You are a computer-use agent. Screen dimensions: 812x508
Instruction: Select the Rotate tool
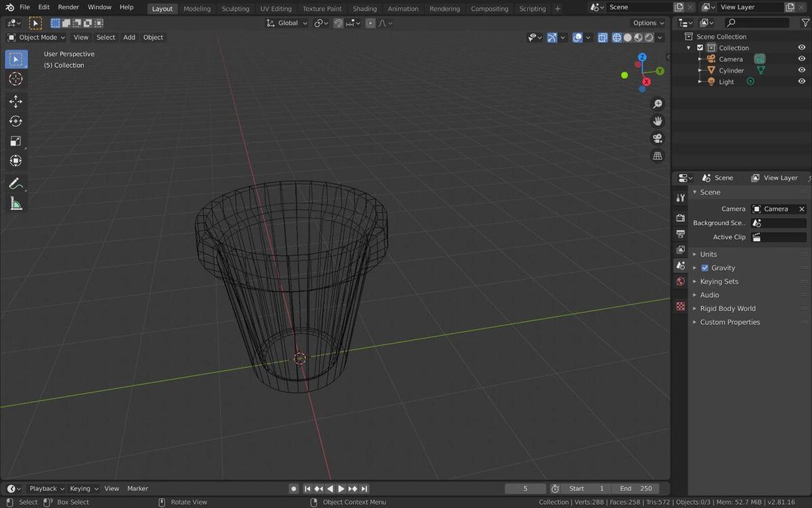pos(16,121)
